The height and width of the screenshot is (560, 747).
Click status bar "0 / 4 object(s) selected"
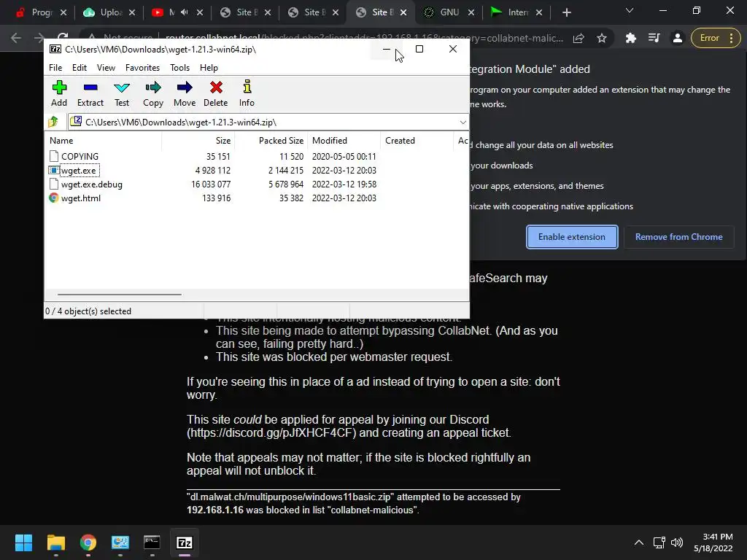click(88, 311)
